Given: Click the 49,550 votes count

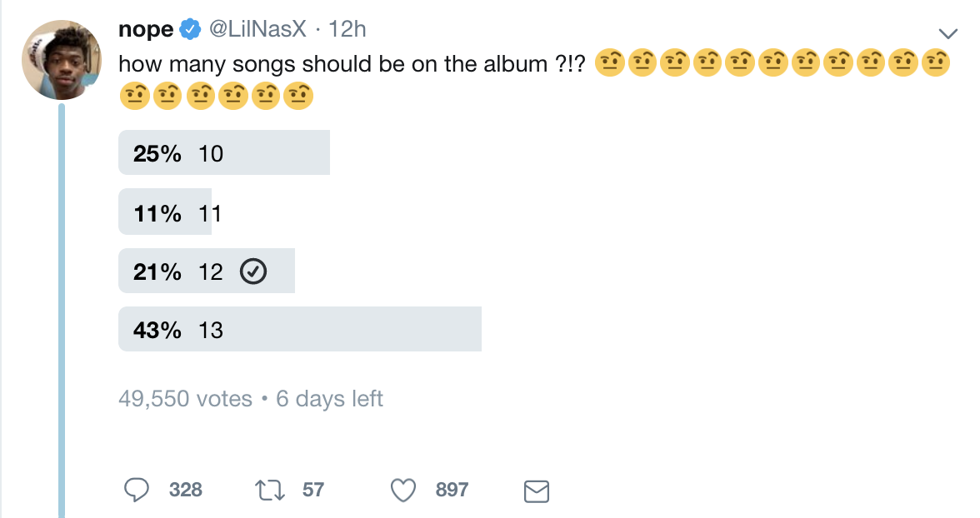Looking at the screenshot, I should click(x=185, y=399).
